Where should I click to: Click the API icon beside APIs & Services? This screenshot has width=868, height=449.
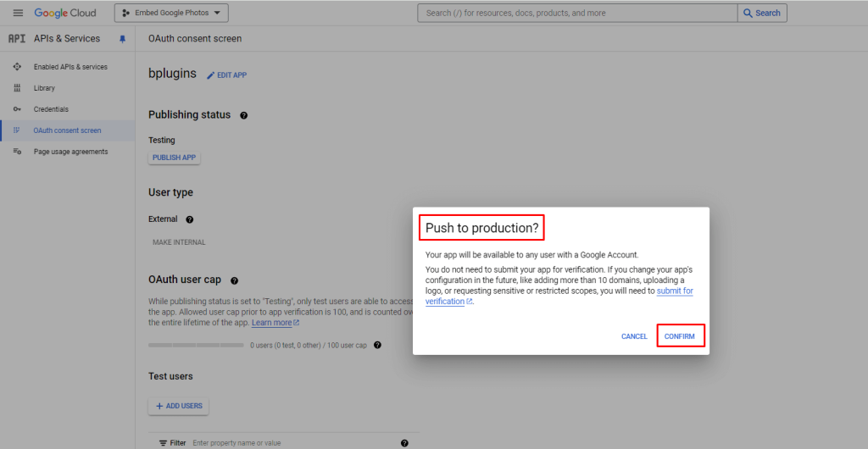pos(17,39)
